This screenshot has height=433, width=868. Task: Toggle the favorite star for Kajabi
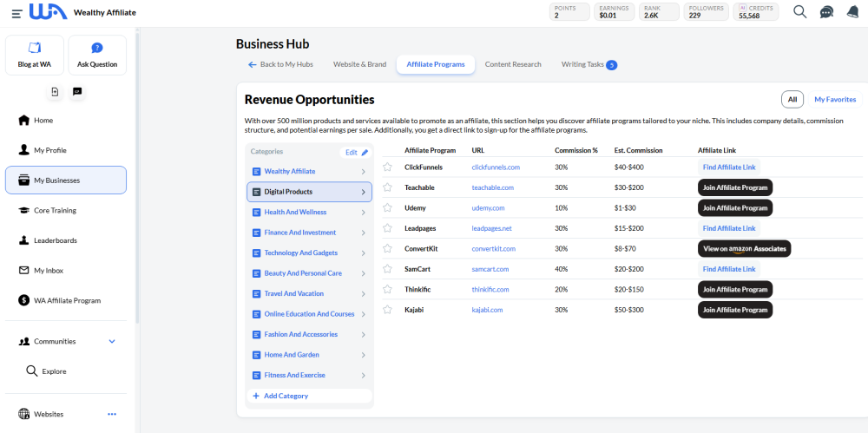(388, 309)
